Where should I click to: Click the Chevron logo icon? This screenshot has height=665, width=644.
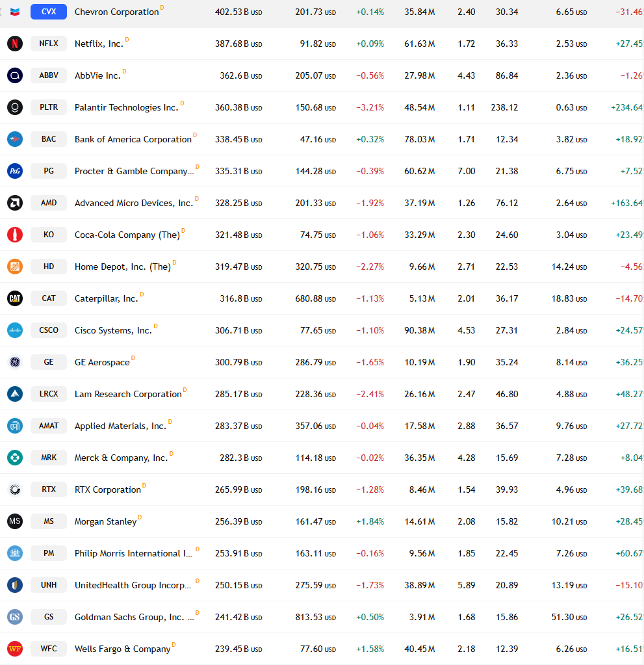[x=15, y=12]
